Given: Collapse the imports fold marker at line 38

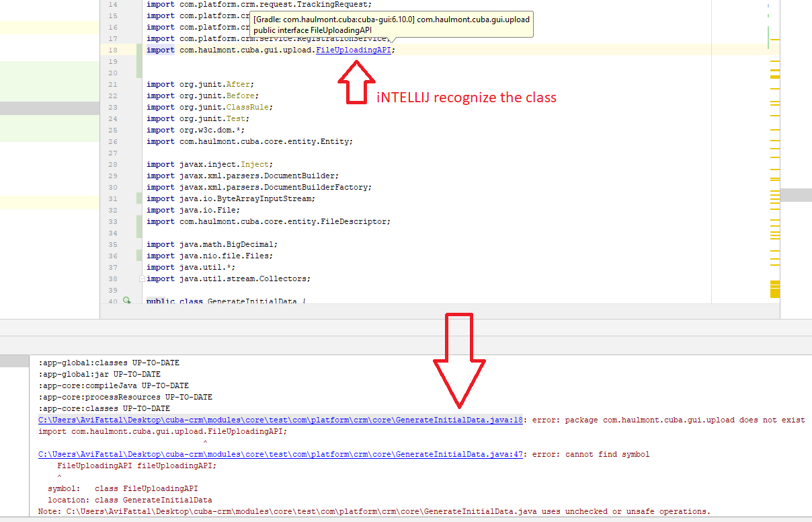Looking at the screenshot, I should pyautogui.click(x=141, y=278).
